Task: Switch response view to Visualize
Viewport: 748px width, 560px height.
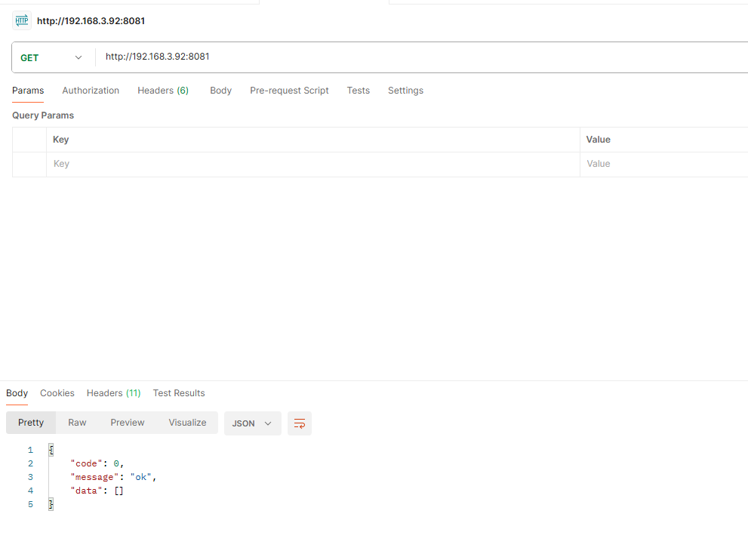Action: (187, 423)
